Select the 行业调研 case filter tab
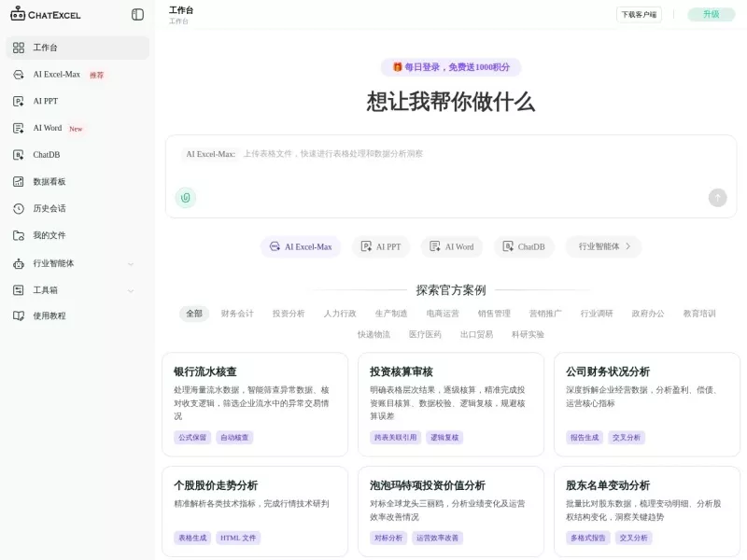Image resolution: width=747 pixels, height=560 pixels. (597, 314)
